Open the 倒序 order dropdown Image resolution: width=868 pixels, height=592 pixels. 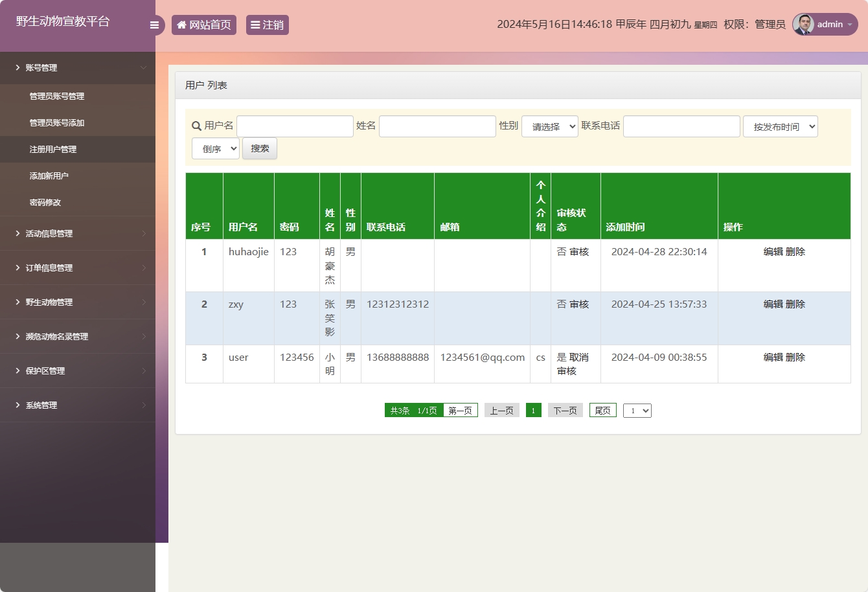(215, 148)
